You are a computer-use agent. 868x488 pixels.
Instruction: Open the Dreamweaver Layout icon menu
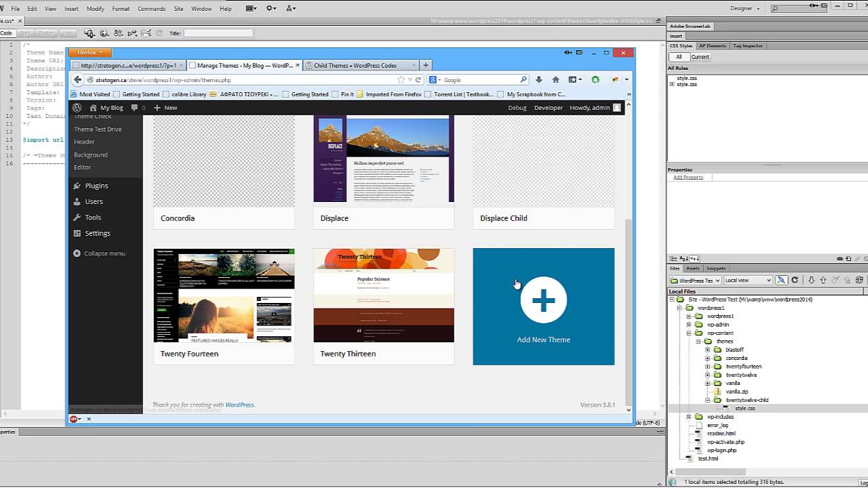tap(251, 9)
